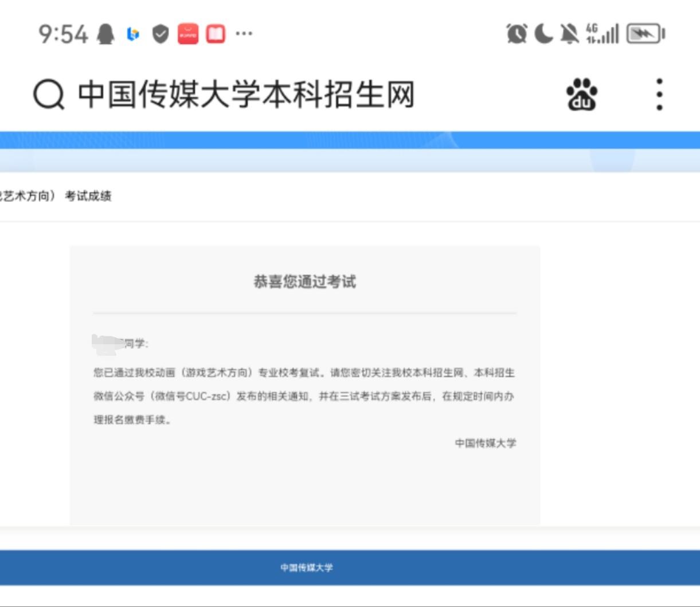Tap the red book app notification icon
Viewport: 700px width, 607px height.
point(216,34)
